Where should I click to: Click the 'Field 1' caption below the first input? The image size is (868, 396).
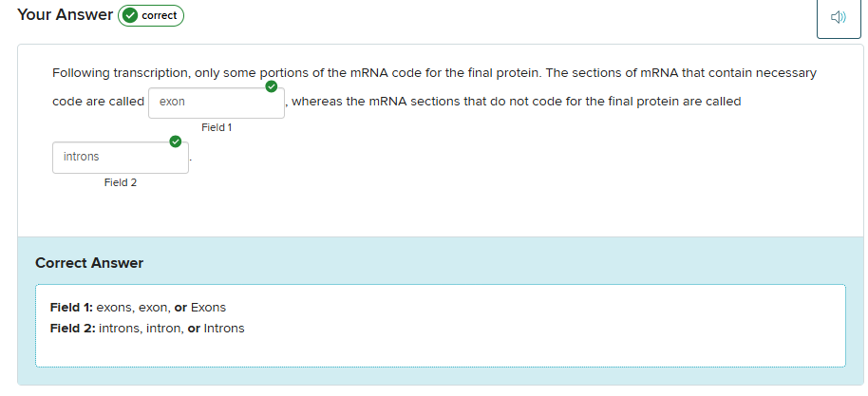point(217,127)
